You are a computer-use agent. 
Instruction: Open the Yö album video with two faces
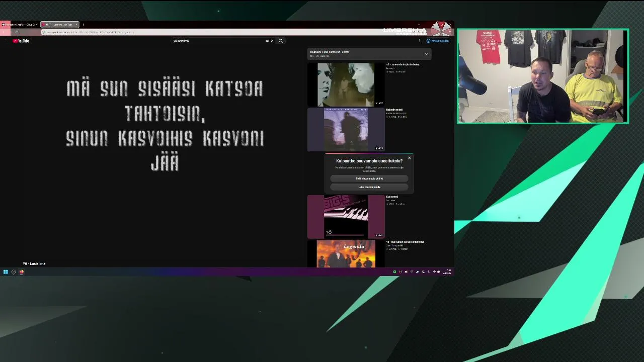tap(346, 84)
